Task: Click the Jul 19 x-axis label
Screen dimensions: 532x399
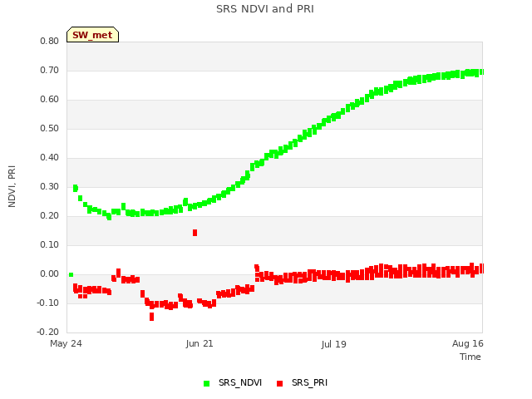Action: tap(333, 344)
